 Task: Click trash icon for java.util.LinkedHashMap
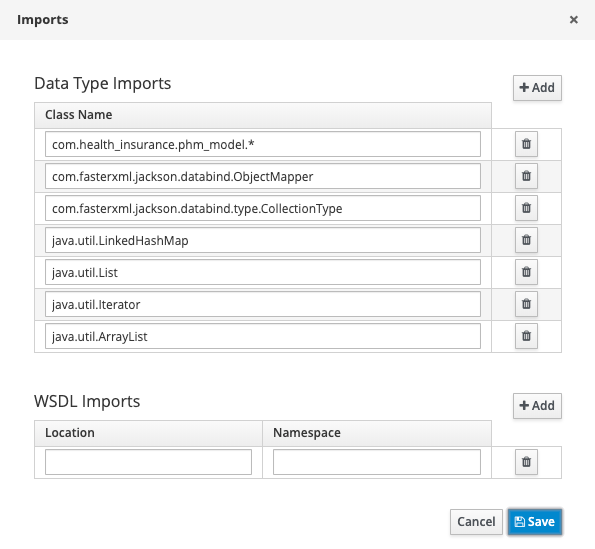point(526,240)
